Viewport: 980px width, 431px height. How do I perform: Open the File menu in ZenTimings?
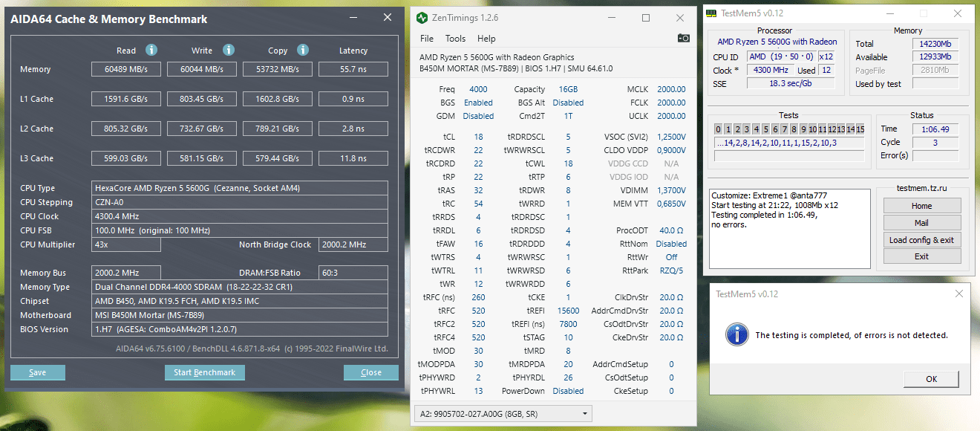click(x=427, y=39)
